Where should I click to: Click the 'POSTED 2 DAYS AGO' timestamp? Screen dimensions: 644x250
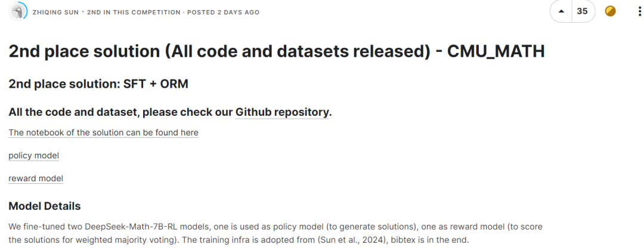pyautogui.click(x=223, y=12)
